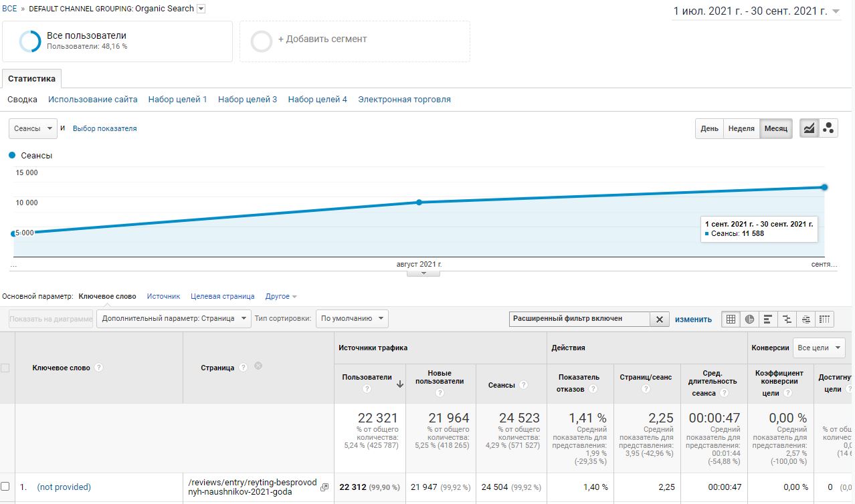Image resolution: width=855 pixels, height=504 pixels.
Task: Select the pivot table view icon
Action: click(825, 320)
